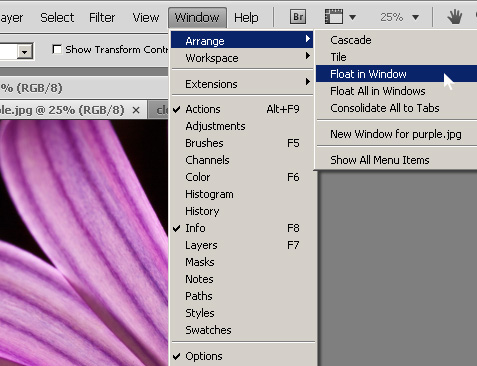Show the Histogram panel
477x366 pixels.
[x=242, y=194]
